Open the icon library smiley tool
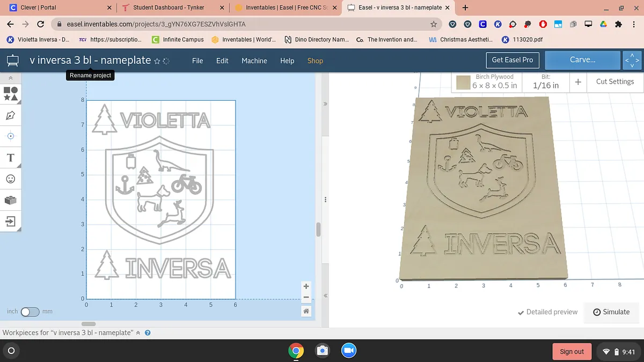Screen dimensions: 644x362 click(11, 179)
